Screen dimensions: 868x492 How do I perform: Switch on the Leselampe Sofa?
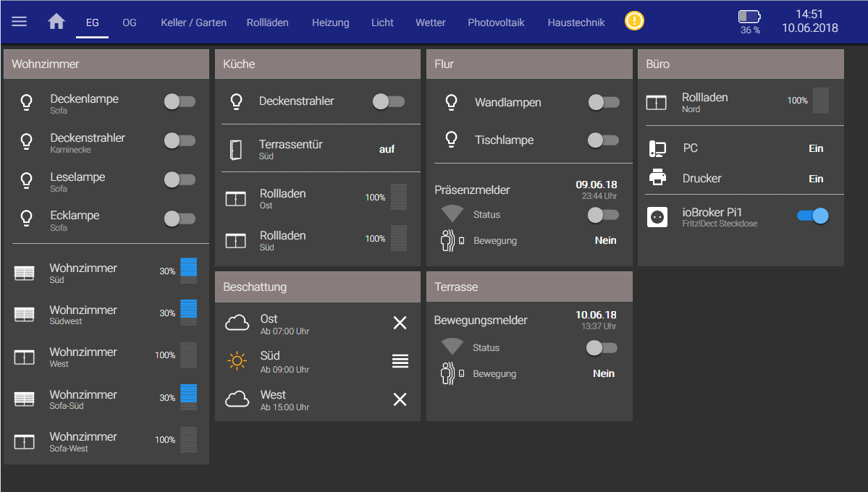(x=180, y=179)
